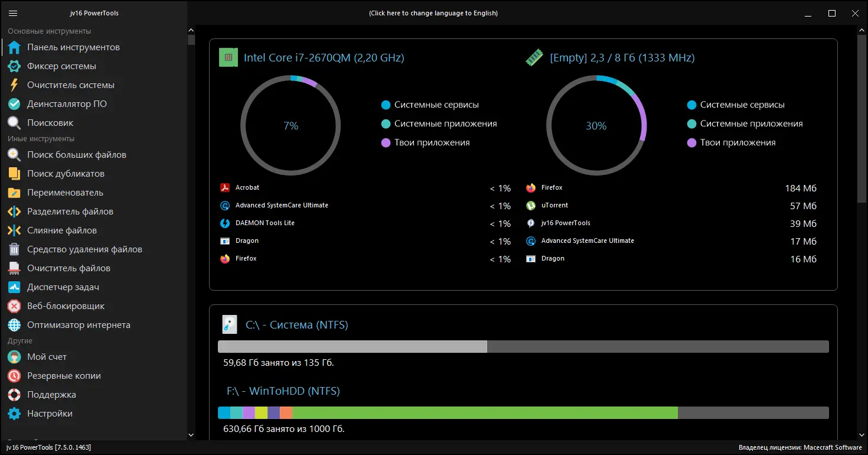Viewport: 868px width, 455px height.
Task: Click the Acrobat process name
Action: click(x=247, y=188)
